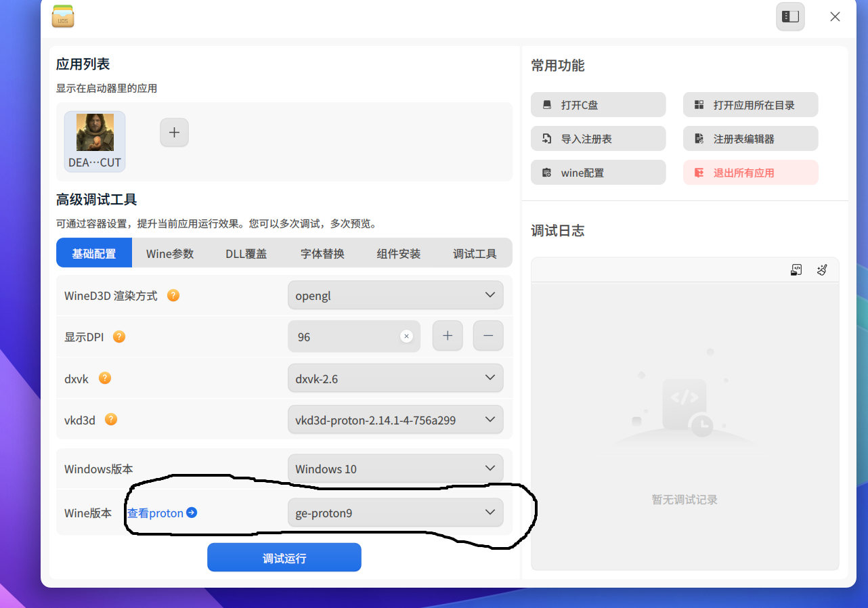Switch to the Wine参数 tab
The width and height of the screenshot is (868, 608).
(170, 253)
